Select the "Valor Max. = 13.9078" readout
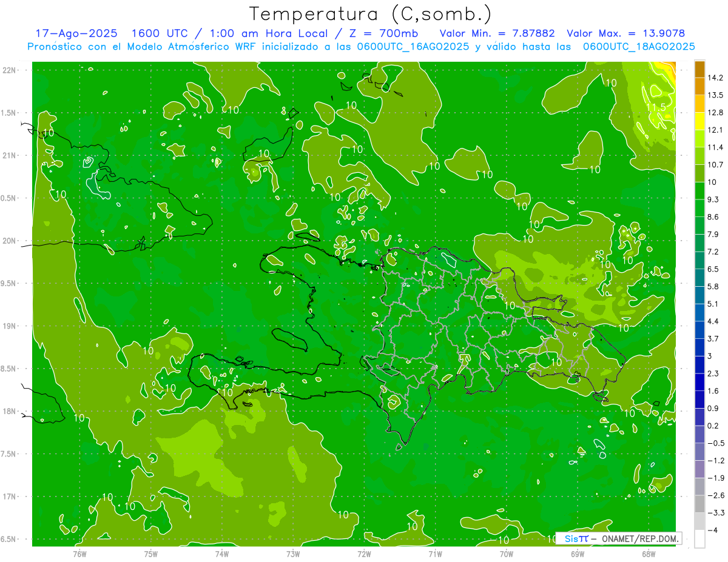The image size is (728, 562). [x=625, y=33]
